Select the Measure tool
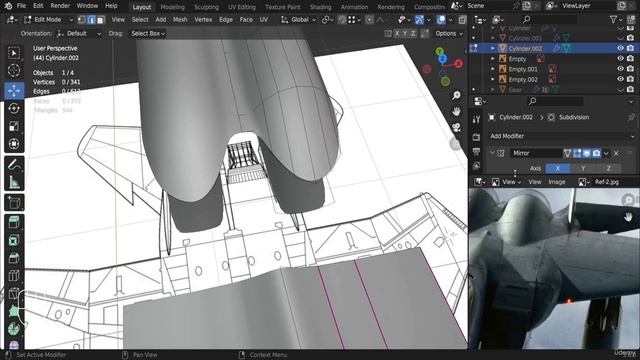This screenshot has height=360, width=640. point(14,182)
